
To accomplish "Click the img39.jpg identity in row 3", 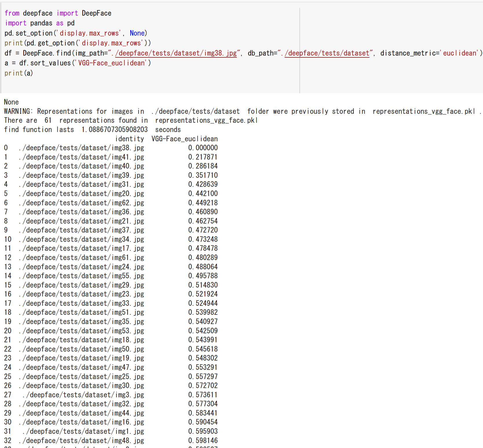I will (x=81, y=175).
